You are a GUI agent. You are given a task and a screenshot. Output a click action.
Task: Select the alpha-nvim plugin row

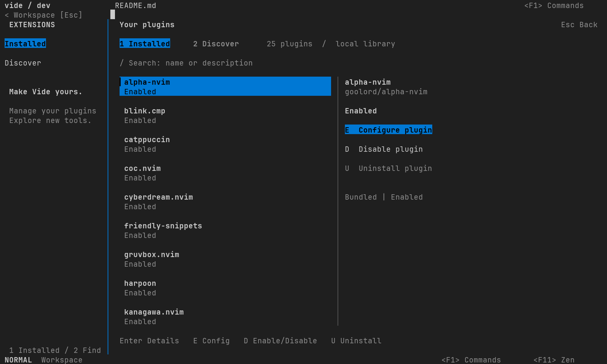pos(225,87)
